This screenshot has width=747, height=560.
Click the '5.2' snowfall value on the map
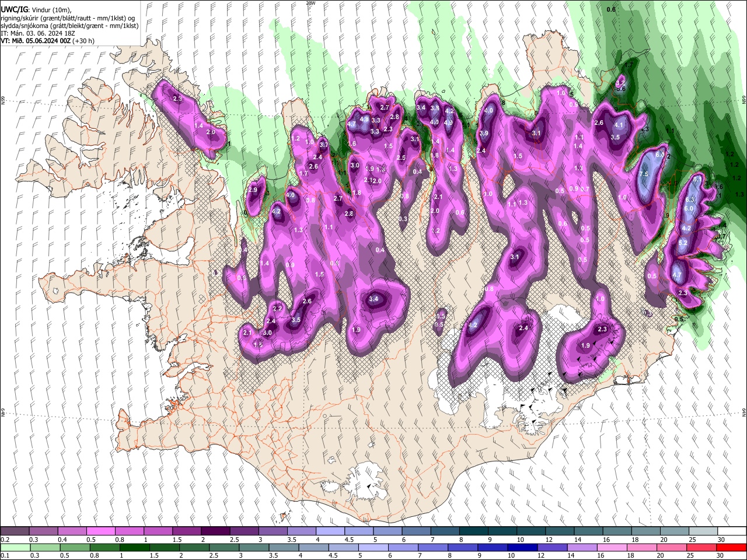(683, 243)
